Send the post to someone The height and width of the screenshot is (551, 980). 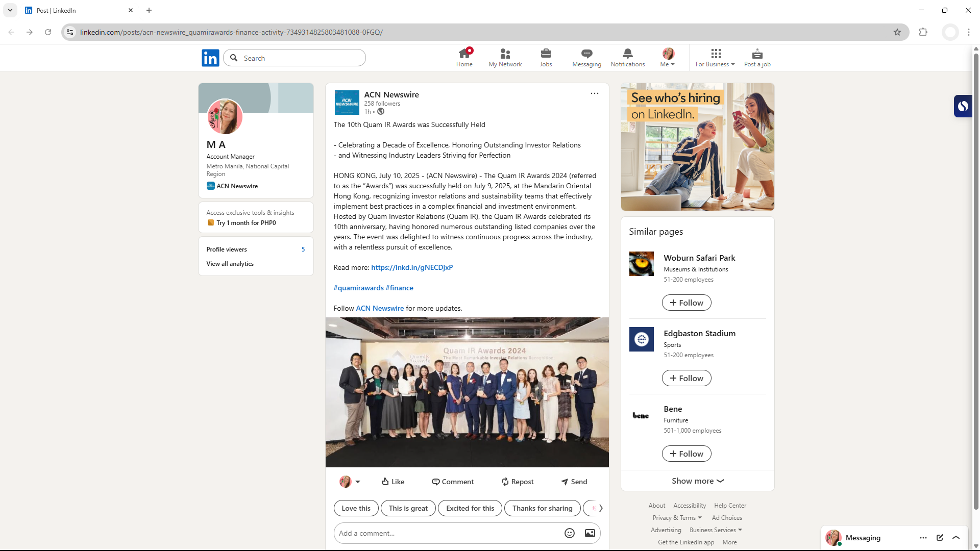coord(574,482)
